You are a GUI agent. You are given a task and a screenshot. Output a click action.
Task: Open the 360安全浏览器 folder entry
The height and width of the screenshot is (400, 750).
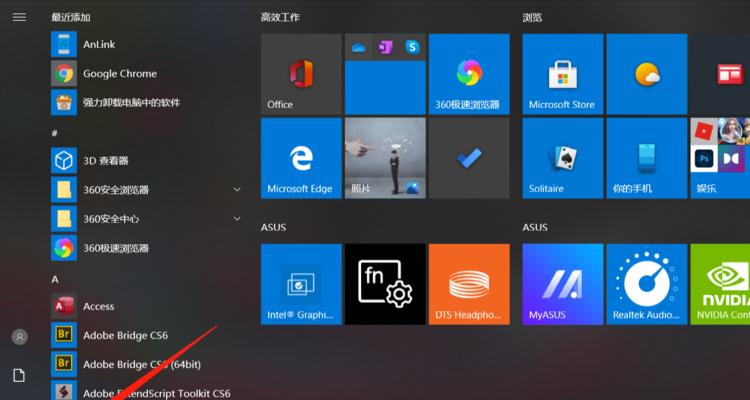click(146, 190)
